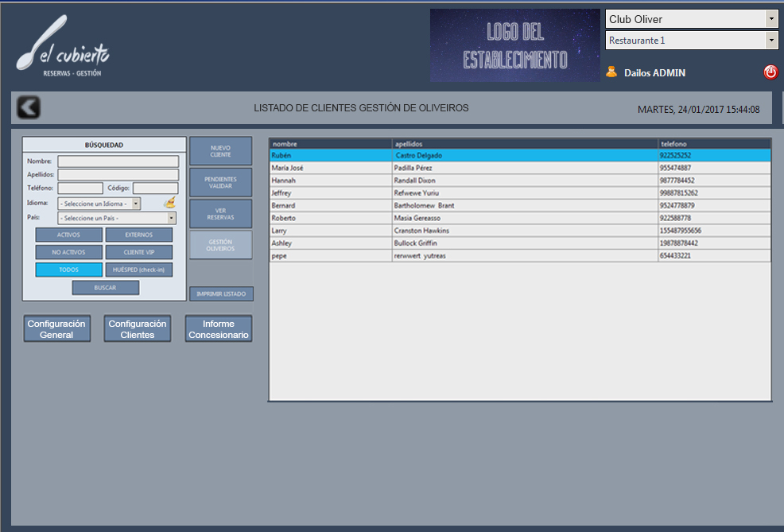Select the TODOS filter
This screenshot has height=532, width=784.
click(x=68, y=270)
